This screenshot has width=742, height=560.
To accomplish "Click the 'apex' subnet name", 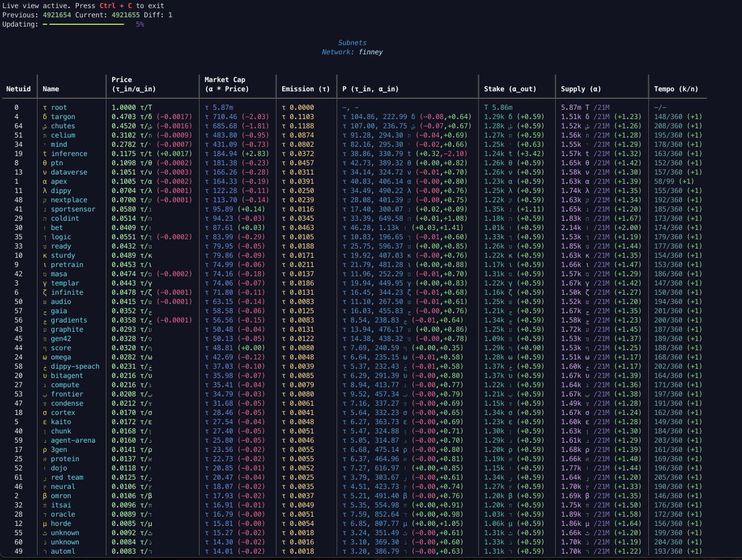I will (59, 182).
